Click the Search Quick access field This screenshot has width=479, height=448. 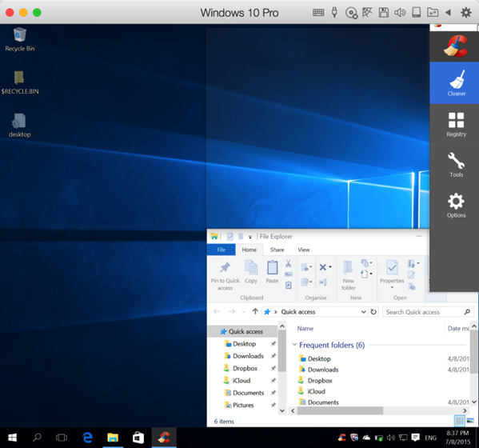(428, 312)
